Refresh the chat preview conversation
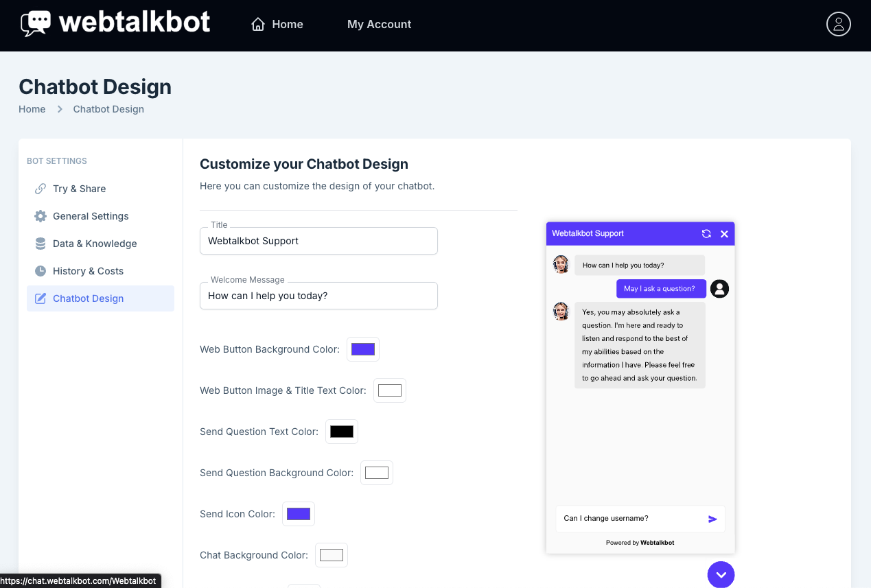871x588 pixels. click(x=706, y=234)
